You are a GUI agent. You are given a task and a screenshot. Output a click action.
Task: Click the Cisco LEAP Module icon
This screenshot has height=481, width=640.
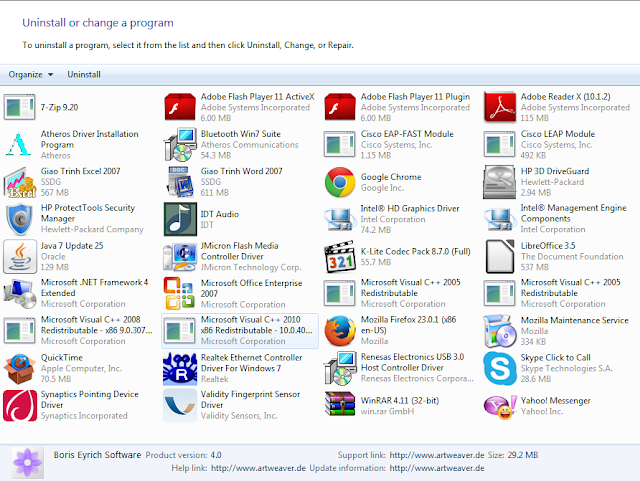pos(500,144)
